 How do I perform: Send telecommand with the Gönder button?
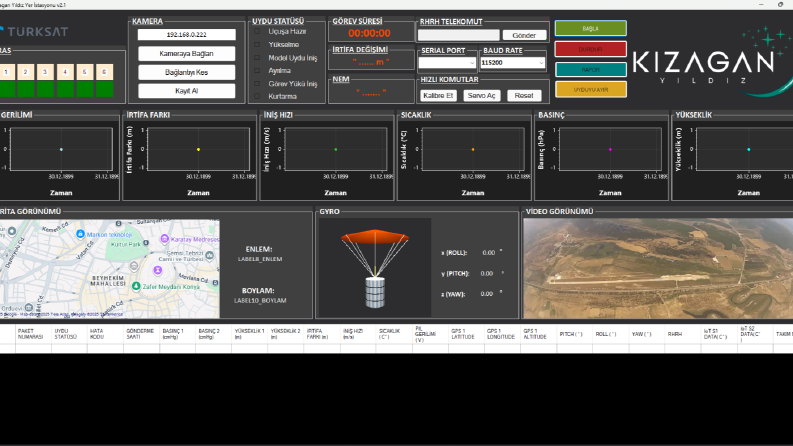pos(524,35)
